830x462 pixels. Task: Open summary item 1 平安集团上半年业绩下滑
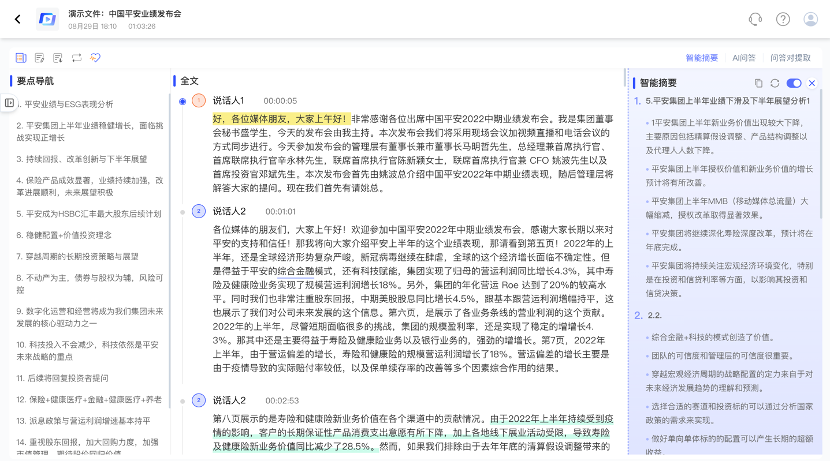(727, 101)
